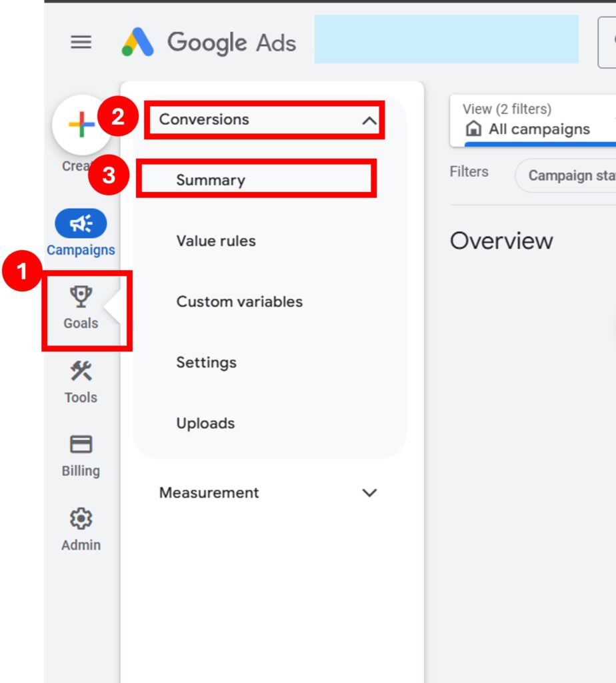Click the Filters label
The image size is (616, 683).
[469, 171]
